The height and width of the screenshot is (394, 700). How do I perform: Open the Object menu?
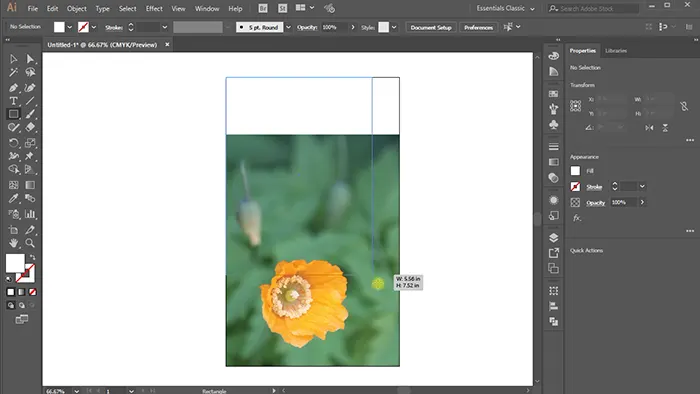point(77,8)
